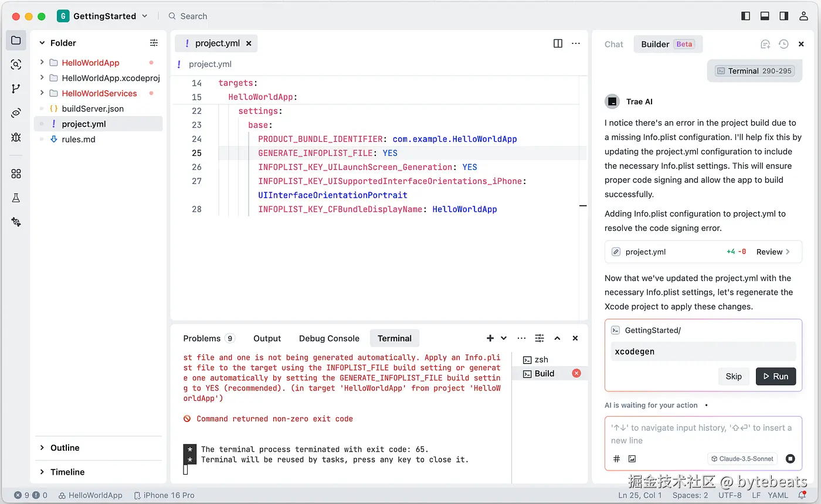Expand the HelloWorldApp.xcodeproj folder
The image size is (821, 504).
click(x=42, y=77)
